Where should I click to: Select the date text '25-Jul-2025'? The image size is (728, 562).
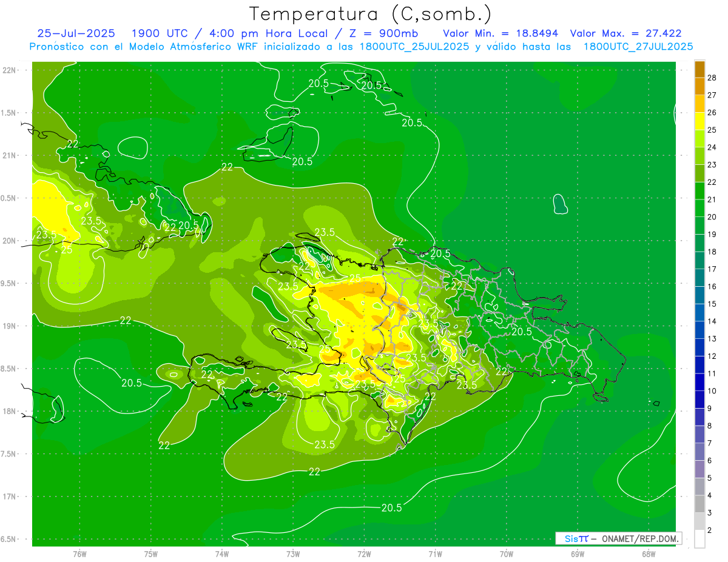[x=76, y=33]
